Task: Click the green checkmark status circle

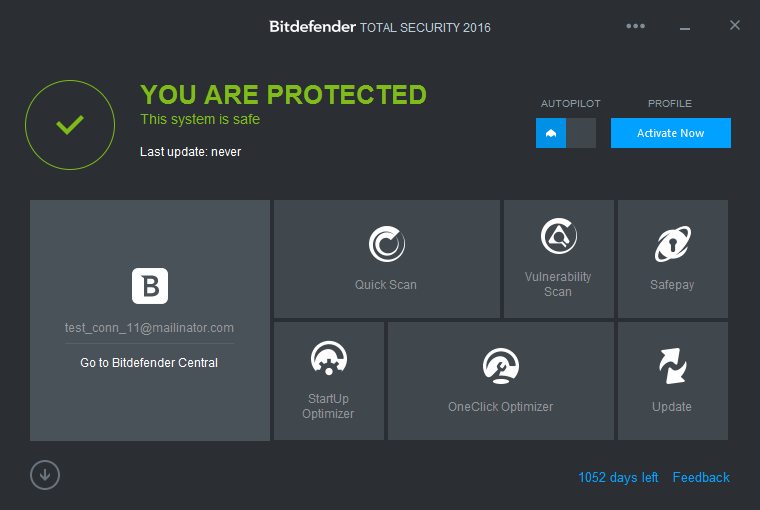Action: pos(70,125)
